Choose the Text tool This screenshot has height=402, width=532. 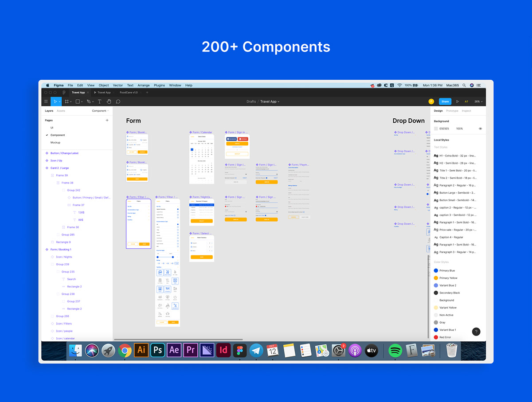pos(99,101)
